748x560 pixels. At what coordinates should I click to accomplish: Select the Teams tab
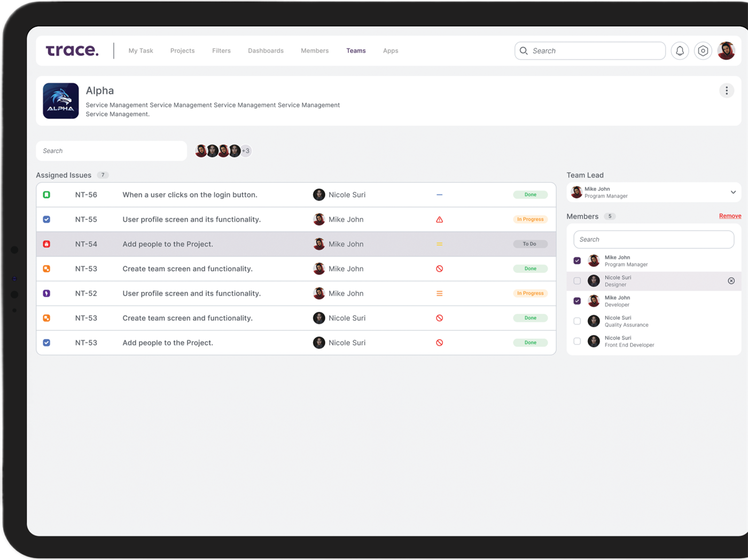[356, 51]
